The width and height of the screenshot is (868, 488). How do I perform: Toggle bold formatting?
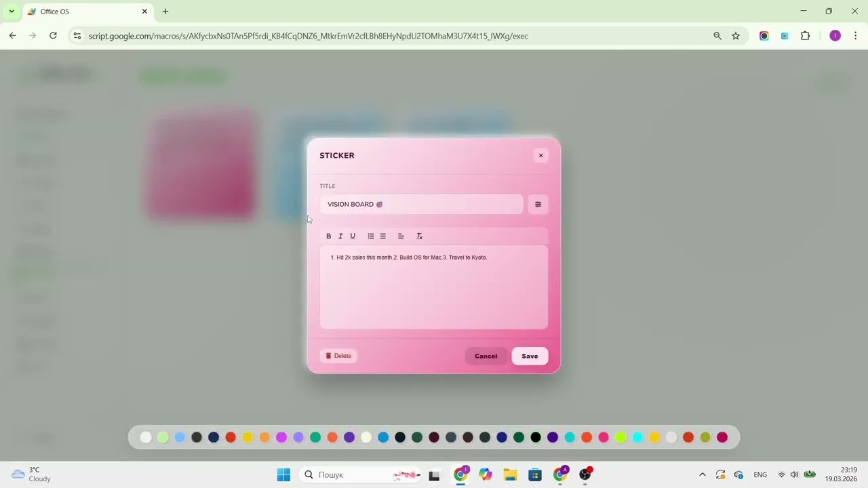(328, 236)
